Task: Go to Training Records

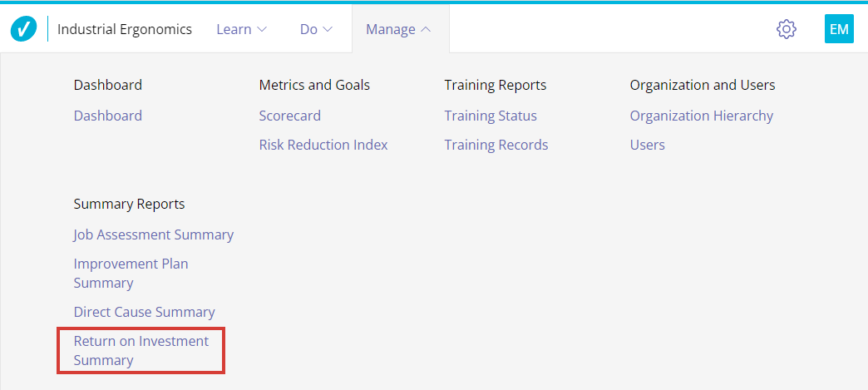Action: pyautogui.click(x=496, y=145)
